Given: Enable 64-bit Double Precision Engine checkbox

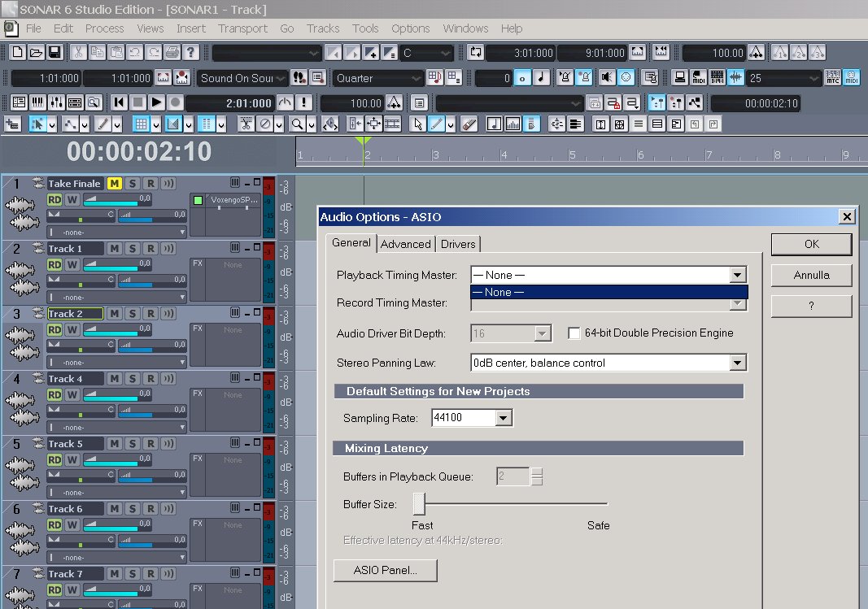Looking at the screenshot, I should click(x=574, y=333).
